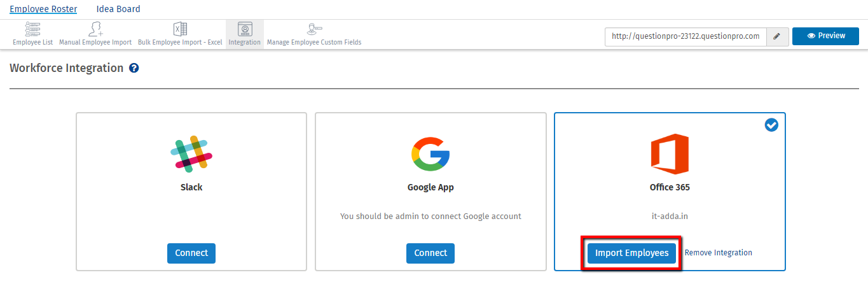The height and width of the screenshot is (305, 868).
Task: Click the Import Employees button
Action: tap(631, 253)
